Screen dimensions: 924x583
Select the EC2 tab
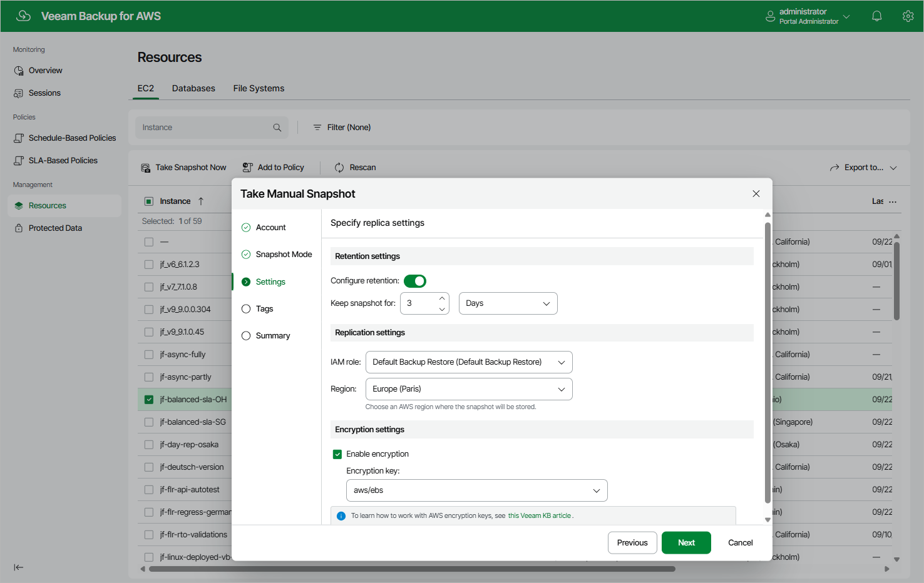(146, 88)
